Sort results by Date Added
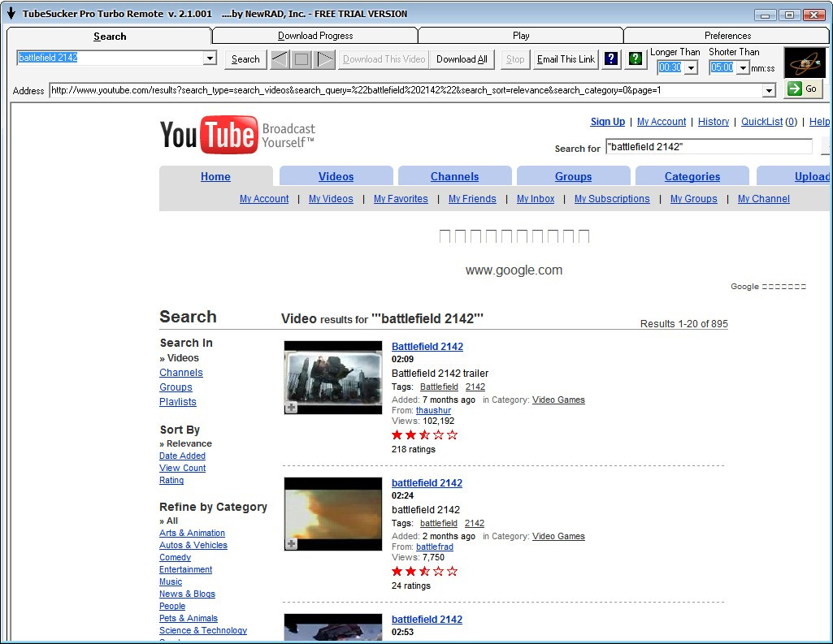This screenshot has height=644, width=833. 182,456
